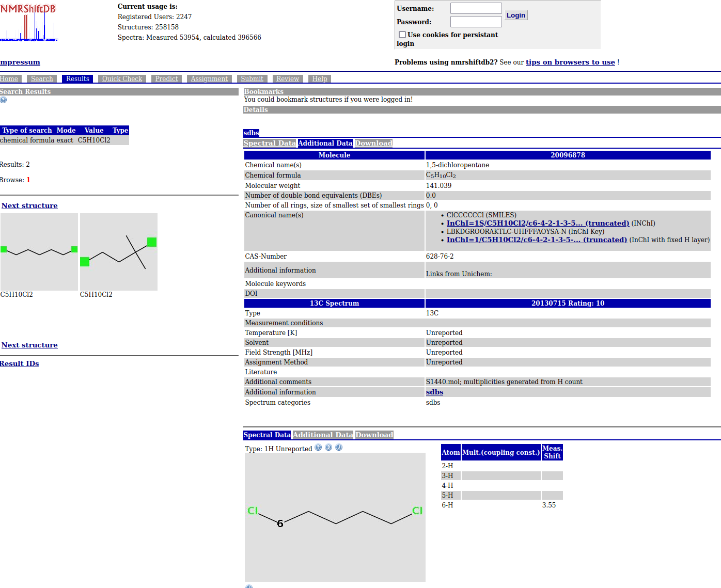Viewport: 721px width, 588px height.
Task: Select the linear 1,5-dichloropentane structure thumbnail
Action: pos(39,252)
